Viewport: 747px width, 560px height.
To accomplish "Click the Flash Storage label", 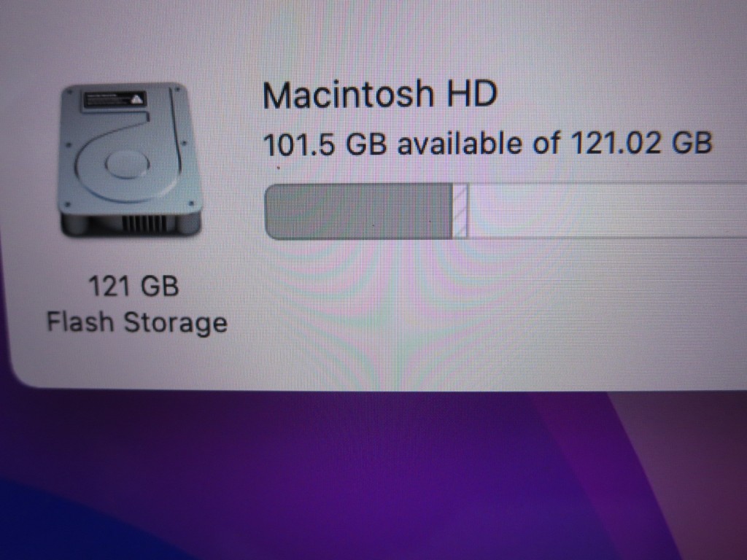I will pos(137,322).
